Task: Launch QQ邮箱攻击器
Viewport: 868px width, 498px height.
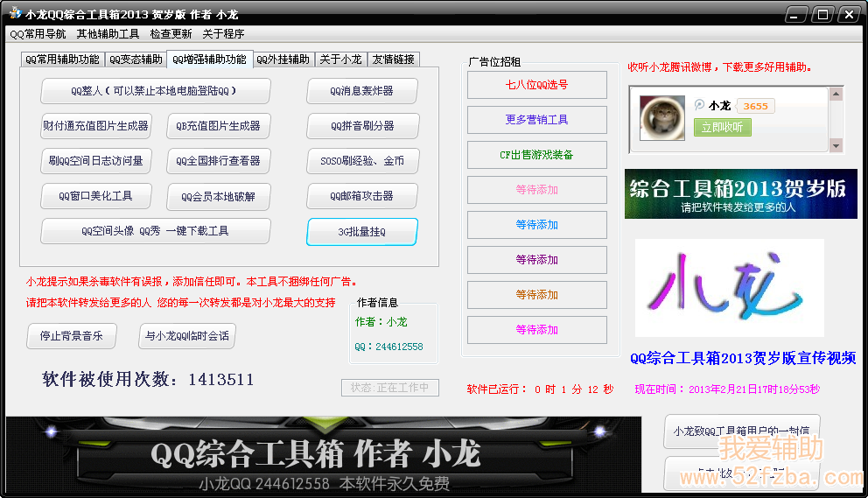Action: [x=362, y=196]
